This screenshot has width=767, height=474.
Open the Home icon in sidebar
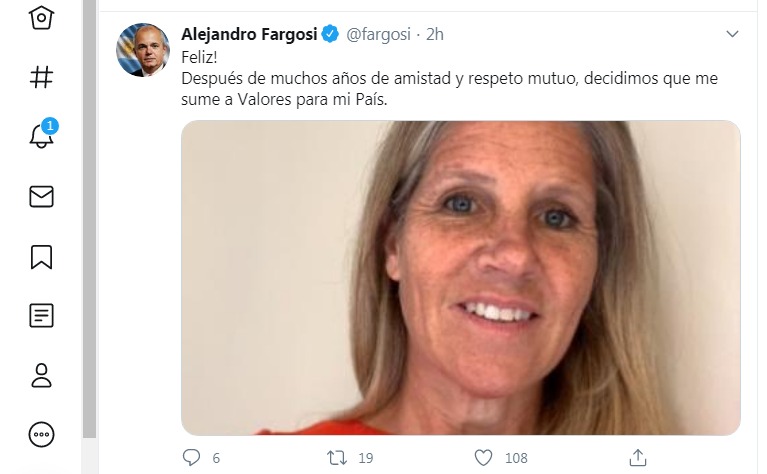[x=41, y=18]
